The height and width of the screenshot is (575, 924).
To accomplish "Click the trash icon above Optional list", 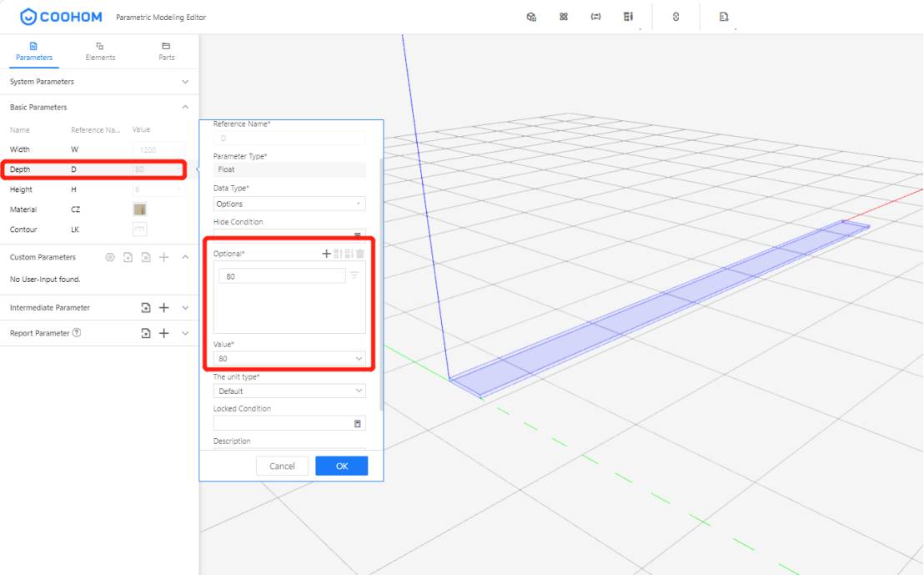I will click(360, 254).
